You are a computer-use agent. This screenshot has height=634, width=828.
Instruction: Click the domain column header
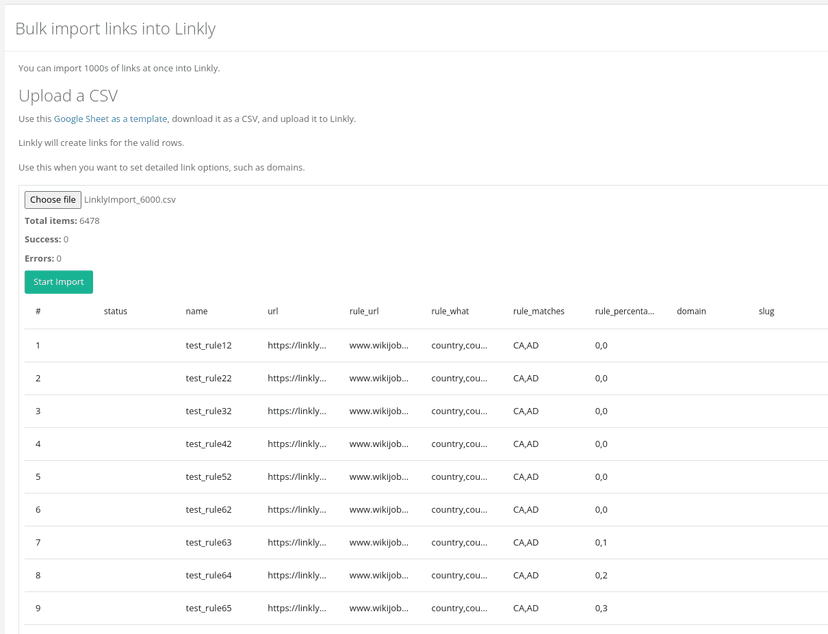click(x=691, y=311)
